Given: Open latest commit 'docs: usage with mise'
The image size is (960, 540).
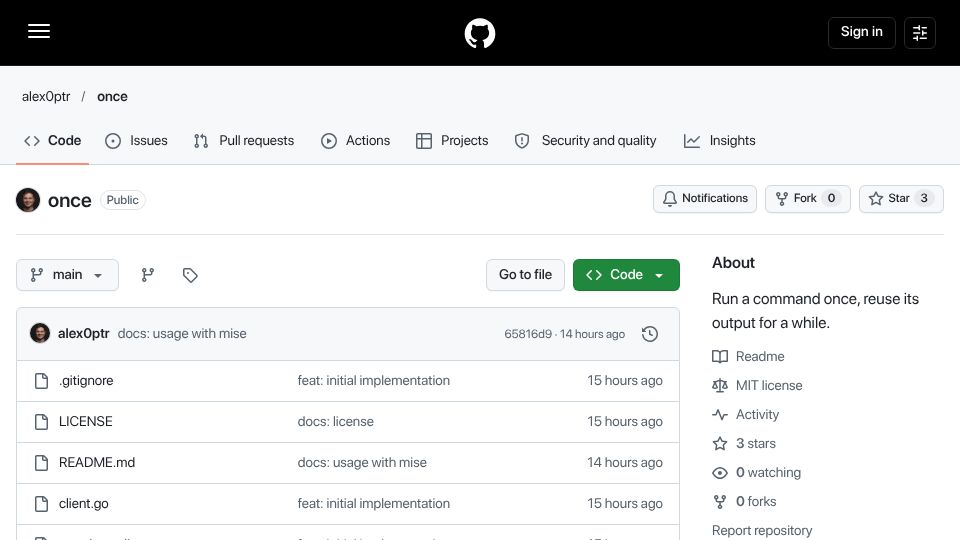Looking at the screenshot, I should click(x=182, y=334).
